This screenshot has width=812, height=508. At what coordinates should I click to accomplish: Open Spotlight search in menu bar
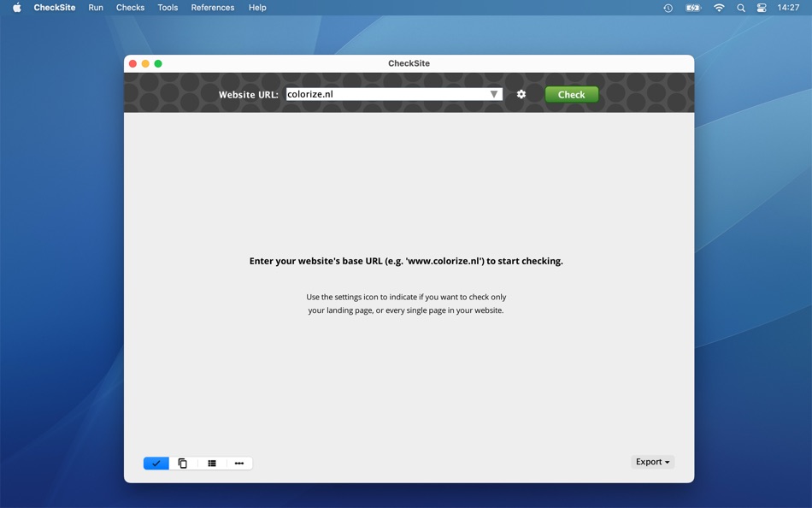click(741, 8)
